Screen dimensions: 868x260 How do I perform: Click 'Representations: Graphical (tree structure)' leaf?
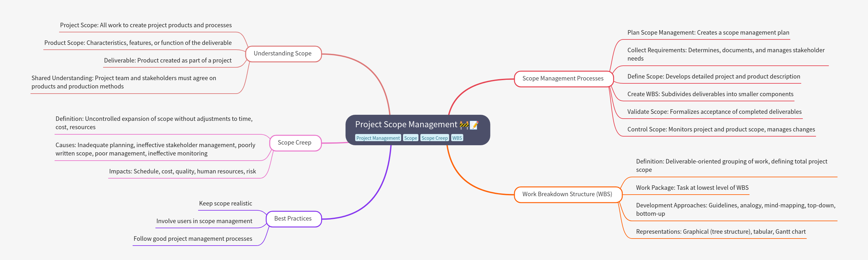click(721, 232)
